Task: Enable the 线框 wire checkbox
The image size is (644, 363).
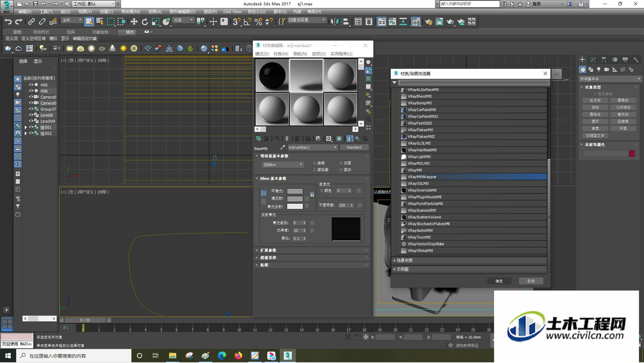Action: pyautogui.click(x=315, y=163)
